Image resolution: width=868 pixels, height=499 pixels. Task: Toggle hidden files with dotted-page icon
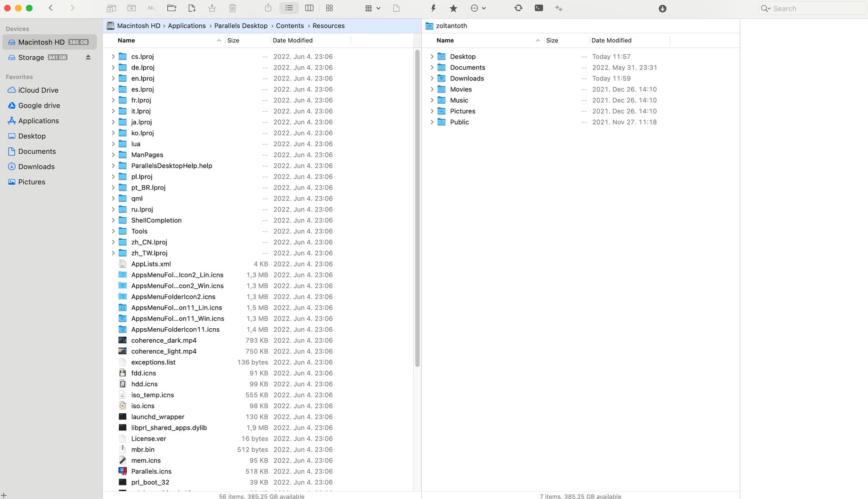396,8
